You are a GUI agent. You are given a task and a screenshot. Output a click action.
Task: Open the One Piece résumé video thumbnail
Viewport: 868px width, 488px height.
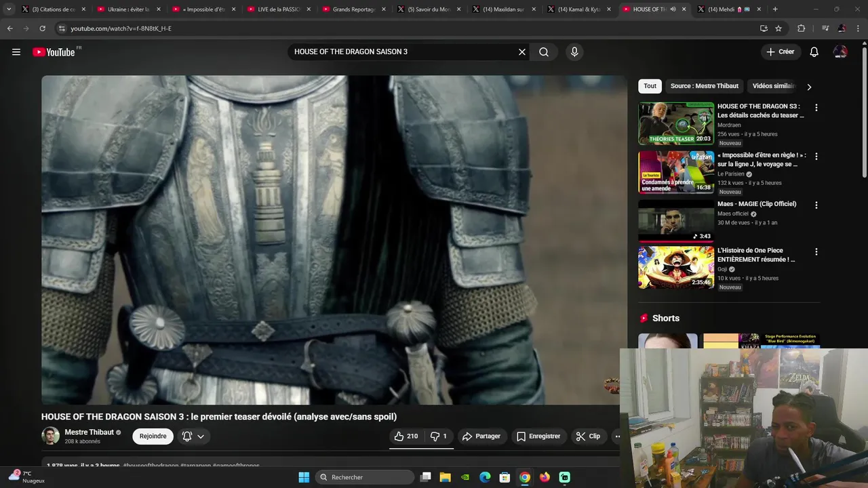(676, 268)
